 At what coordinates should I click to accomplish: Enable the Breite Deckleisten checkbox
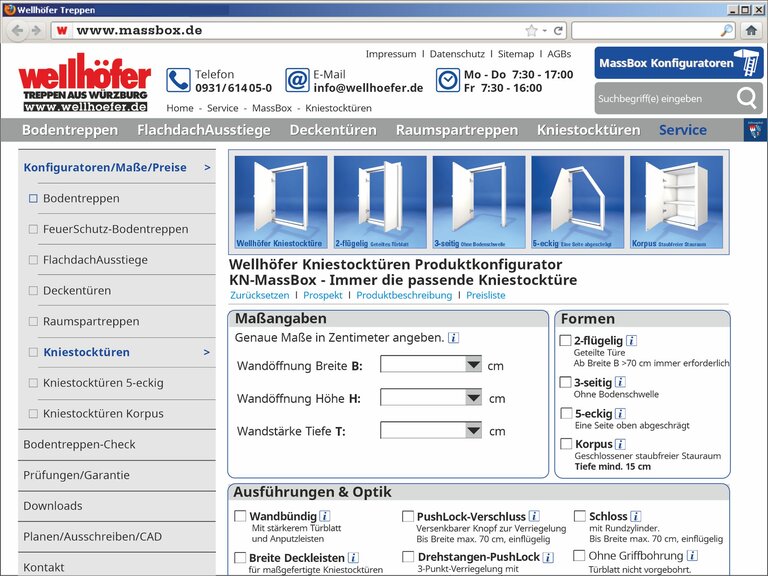(240, 557)
